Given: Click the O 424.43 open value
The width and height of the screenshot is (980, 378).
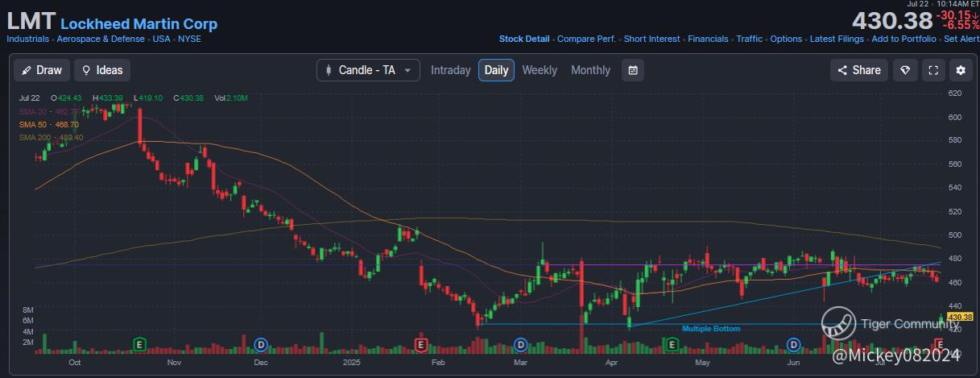Looking at the screenshot, I should (x=67, y=98).
